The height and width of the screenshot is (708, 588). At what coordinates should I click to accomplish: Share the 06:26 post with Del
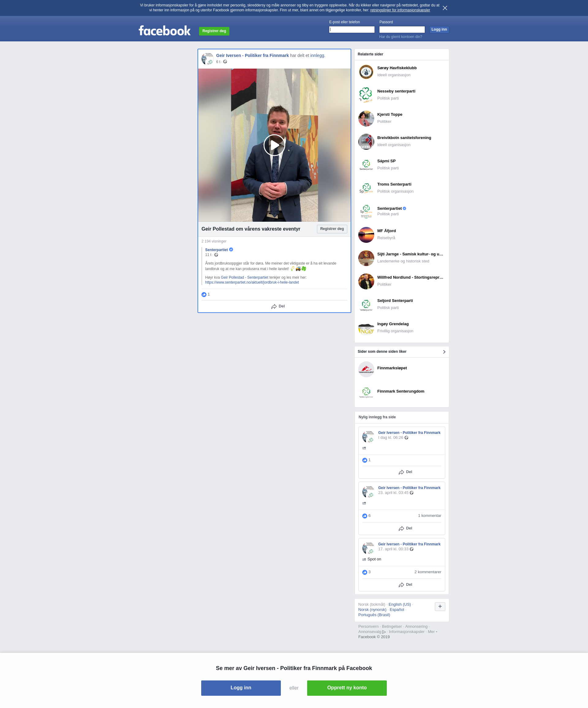pos(405,472)
